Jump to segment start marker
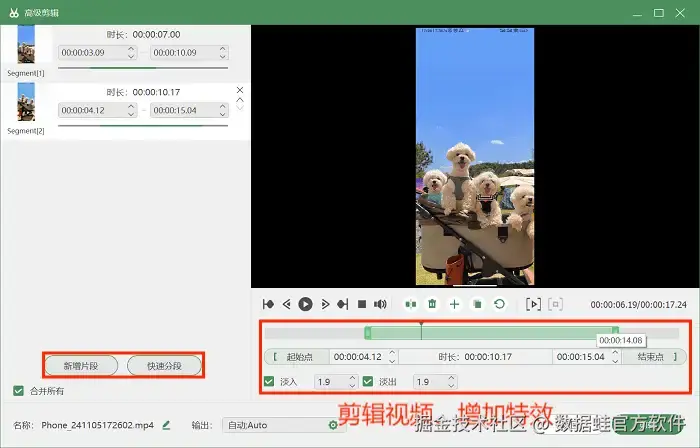The image size is (700, 448). pyautogui.click(x=268, y=304)
